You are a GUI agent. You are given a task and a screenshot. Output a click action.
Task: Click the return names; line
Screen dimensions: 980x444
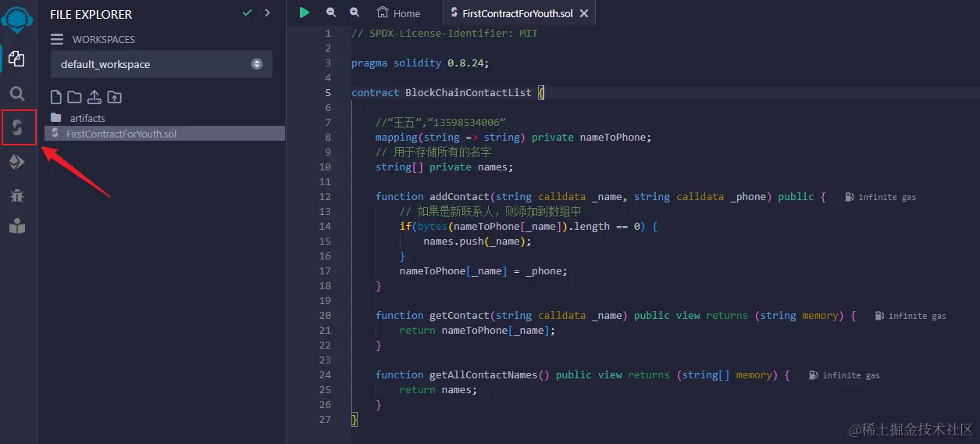[438, 390]
